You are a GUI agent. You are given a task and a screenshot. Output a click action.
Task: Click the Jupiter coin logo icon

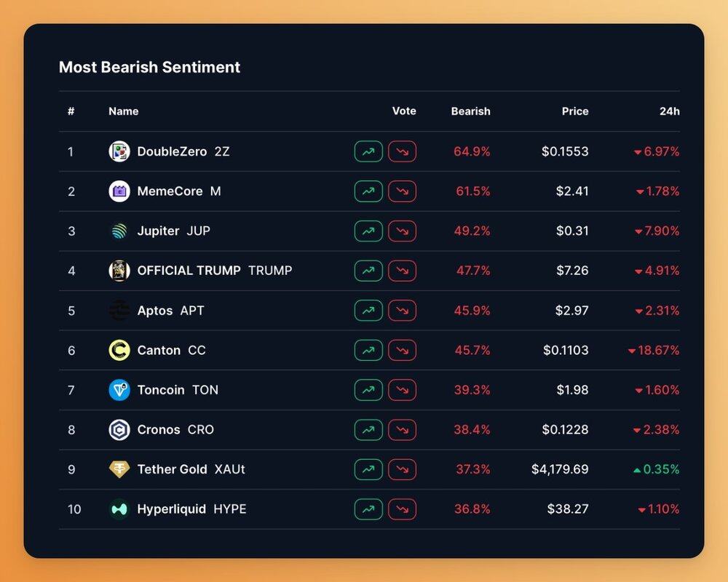pyautogui.click(x=119, y=231)
